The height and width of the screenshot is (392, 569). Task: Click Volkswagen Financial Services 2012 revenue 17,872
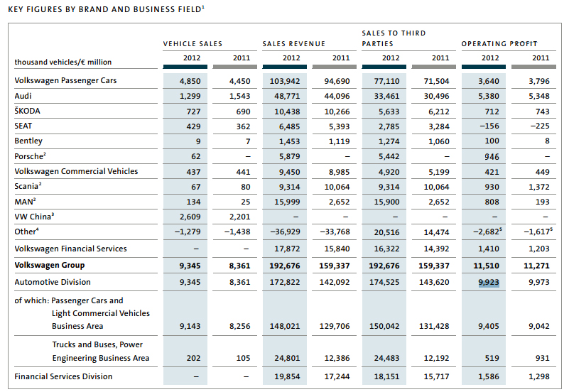287,249
